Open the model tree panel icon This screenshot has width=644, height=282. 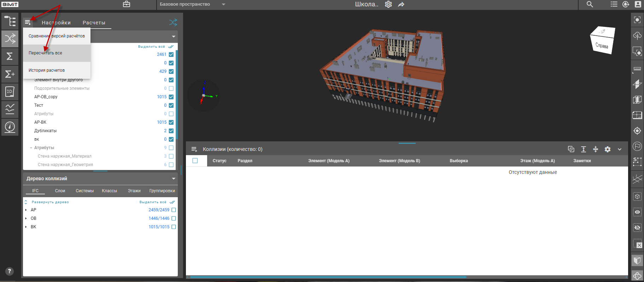10,21
